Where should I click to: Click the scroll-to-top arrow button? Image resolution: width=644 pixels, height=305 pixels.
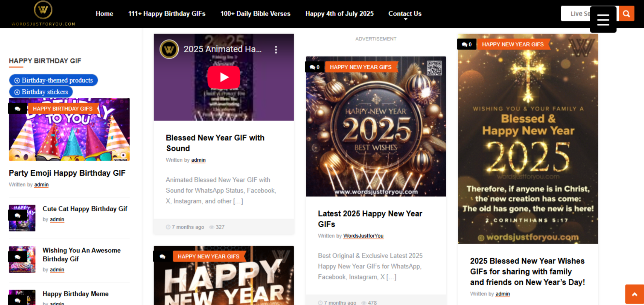coord(634,294)
